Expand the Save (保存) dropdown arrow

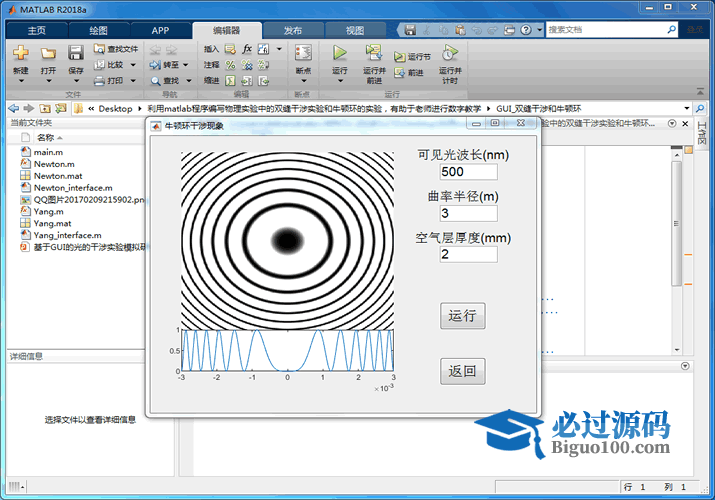(x=76, y=81)
